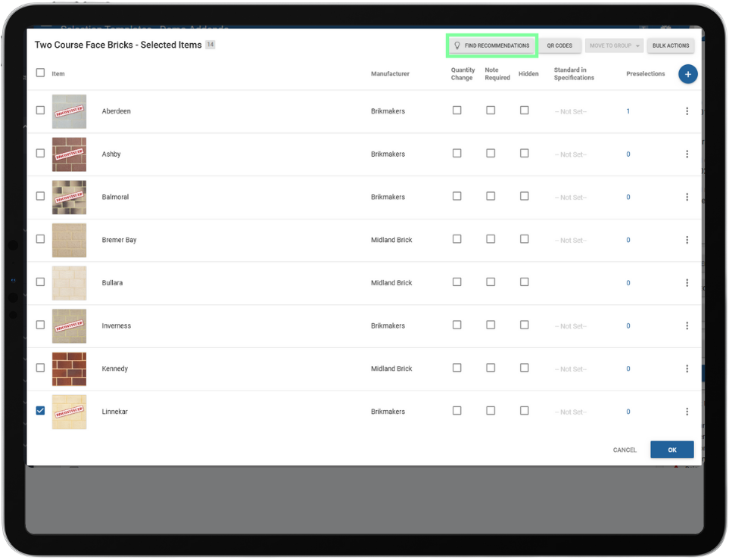The height and width of the screenshot is (560, 729).
Task: Open the Bulk Actions menu
Action: 670,46
